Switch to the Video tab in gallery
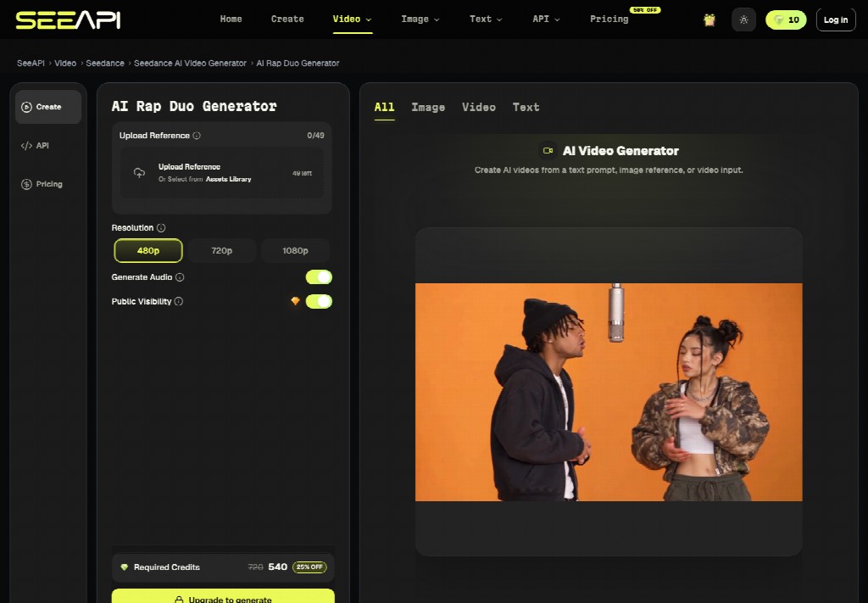The height and width of the screenshot is (603, 868). click(x=479, y=108)
